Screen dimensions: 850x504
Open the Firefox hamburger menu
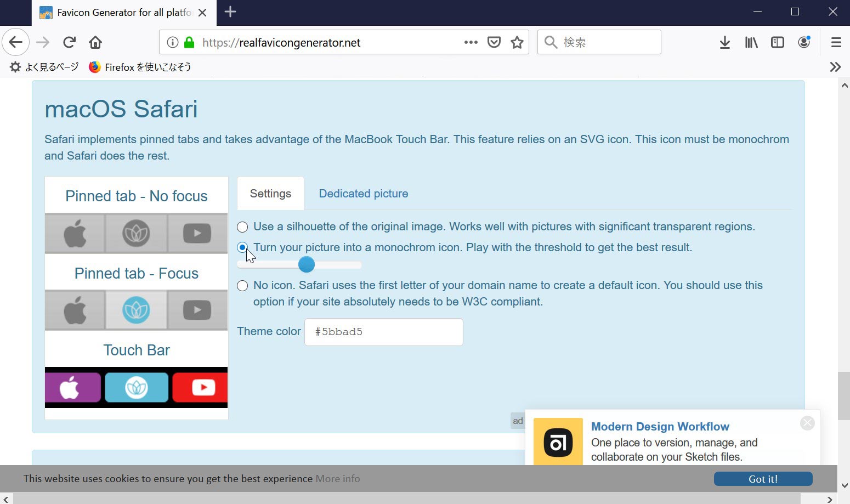pyautogui.click(x=836, y=42)
